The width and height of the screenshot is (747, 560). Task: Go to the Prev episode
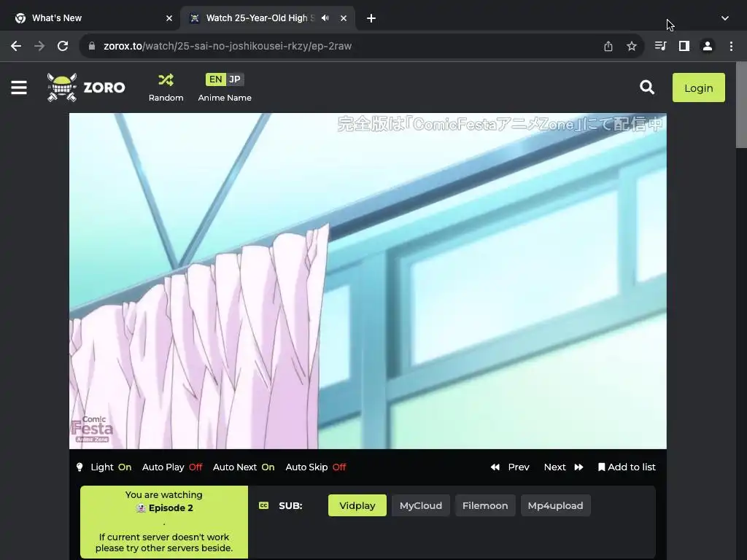[510, 467]
